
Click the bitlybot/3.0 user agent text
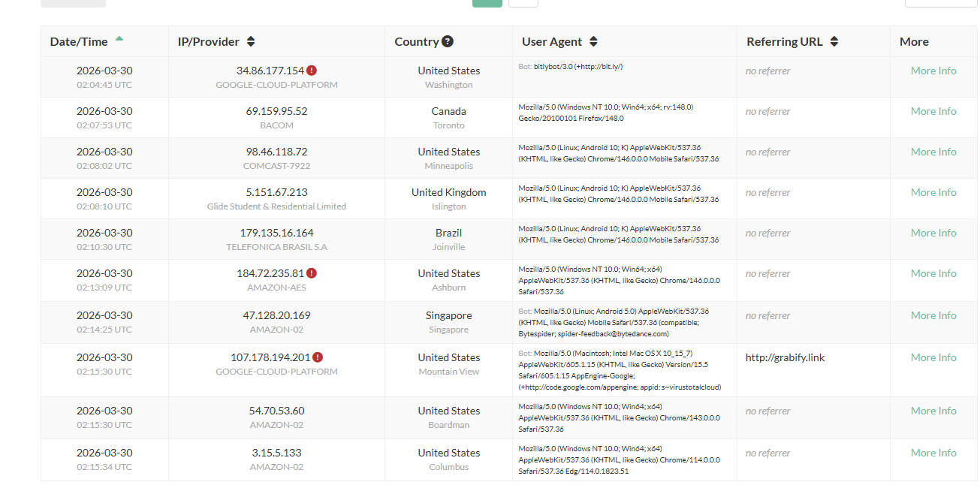(x=571, y=67)
